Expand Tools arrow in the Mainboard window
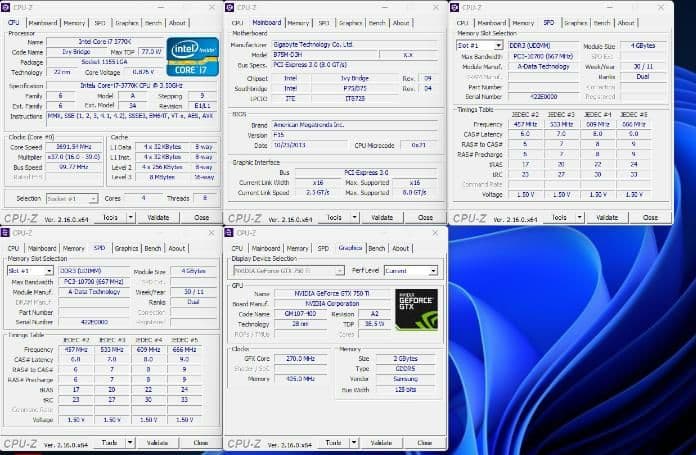The image size is (696, 455). tap(354, 217)
